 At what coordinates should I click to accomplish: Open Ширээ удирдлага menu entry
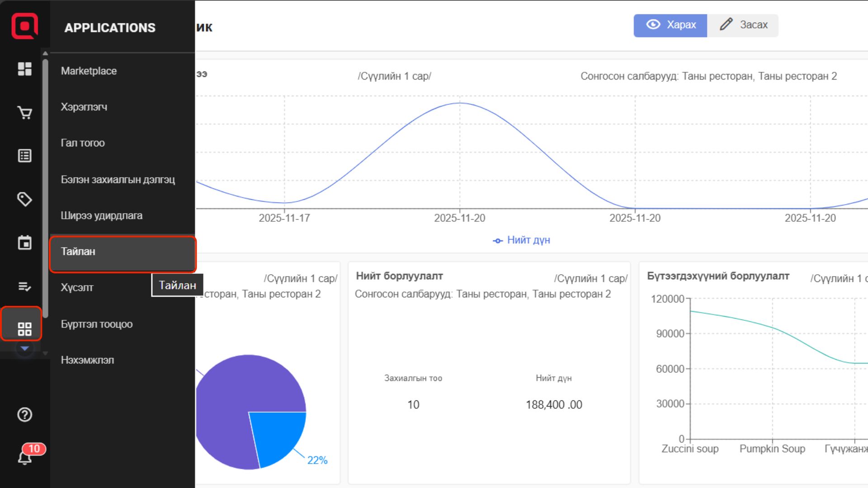(x=102, y=216)
